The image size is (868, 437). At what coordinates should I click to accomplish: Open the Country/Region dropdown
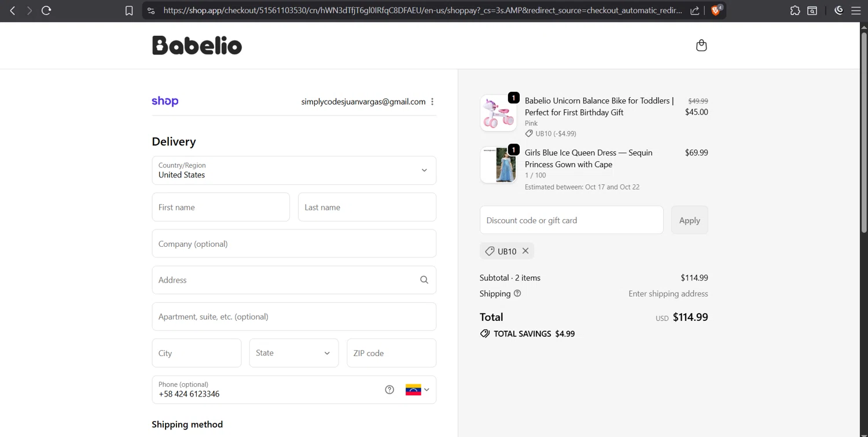point(294,171)
